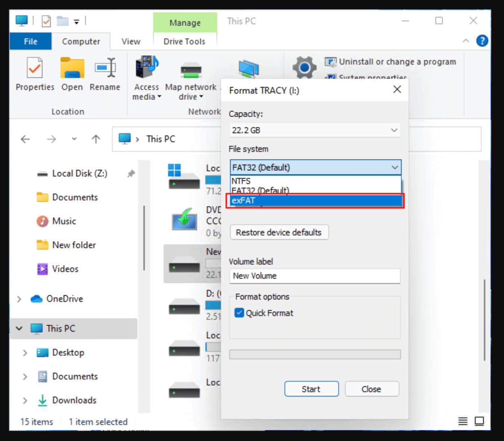Click Restore device defaults

click(x=279, y=232)
